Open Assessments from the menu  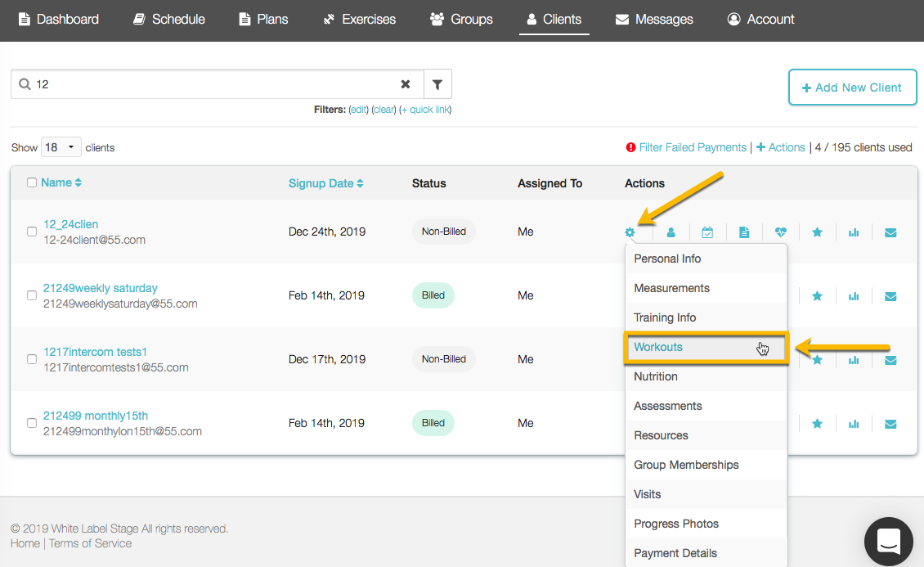tap(706, 406)
